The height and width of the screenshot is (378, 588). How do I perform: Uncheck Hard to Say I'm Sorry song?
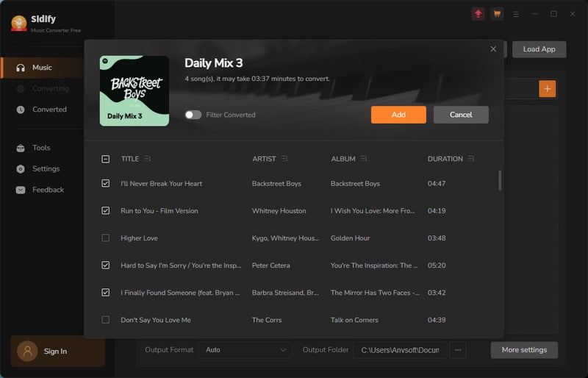click(106, 265)
